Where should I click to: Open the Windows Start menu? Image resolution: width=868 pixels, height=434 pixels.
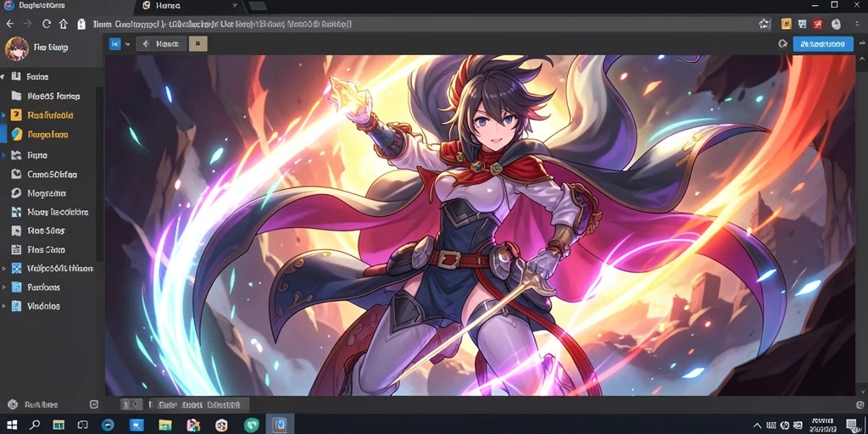(12, 425)
